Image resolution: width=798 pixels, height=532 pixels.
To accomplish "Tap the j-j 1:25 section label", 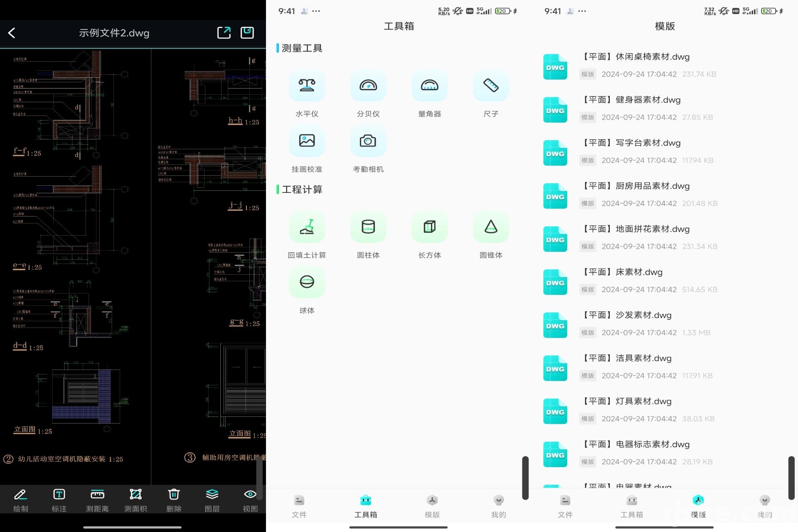I will [x=244, y=207].
